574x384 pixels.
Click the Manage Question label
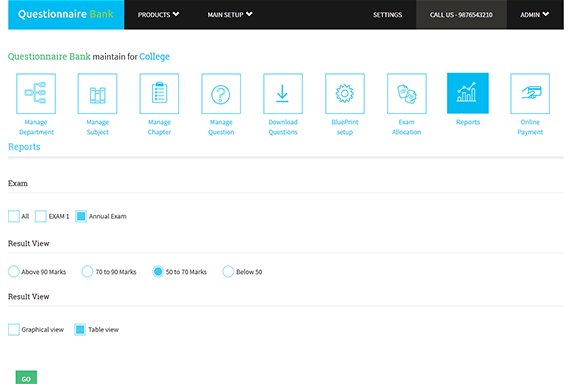(221, 127)
